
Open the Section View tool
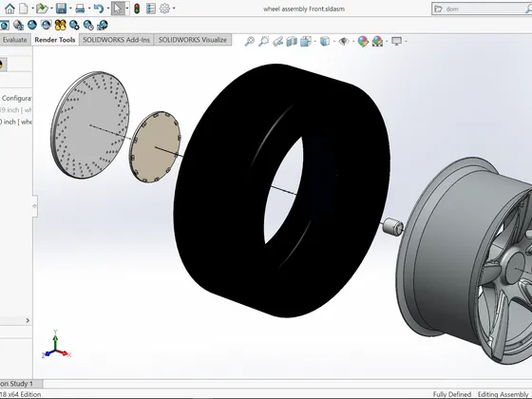tap(292, 42)
